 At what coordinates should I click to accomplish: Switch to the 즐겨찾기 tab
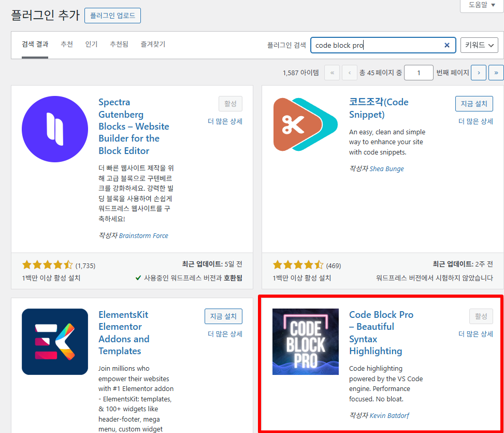point(153,44)
